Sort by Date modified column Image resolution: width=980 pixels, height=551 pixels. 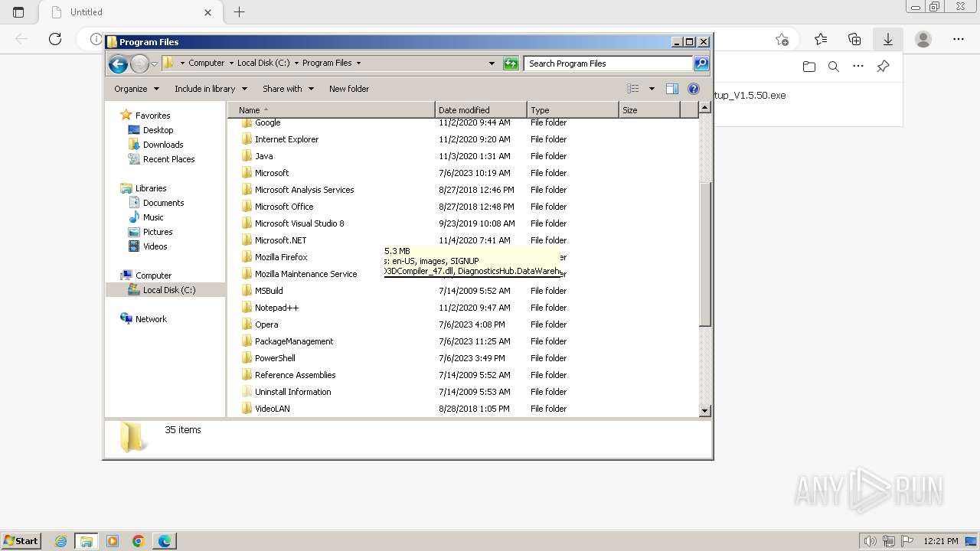pos(481,110)
